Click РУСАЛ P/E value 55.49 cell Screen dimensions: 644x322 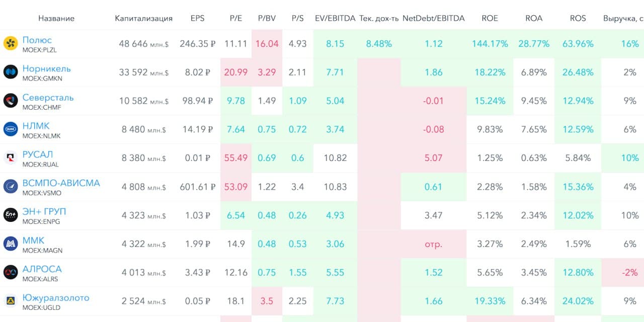[x=235, y=158]
